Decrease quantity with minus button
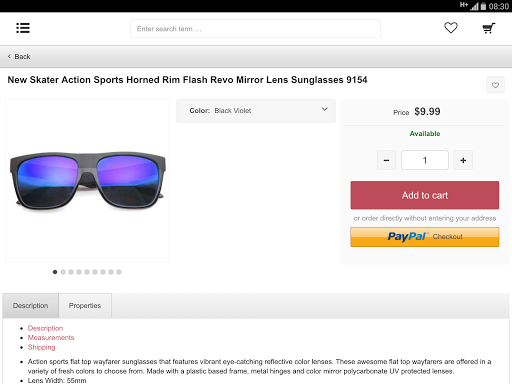 click(x=386, y=160)
